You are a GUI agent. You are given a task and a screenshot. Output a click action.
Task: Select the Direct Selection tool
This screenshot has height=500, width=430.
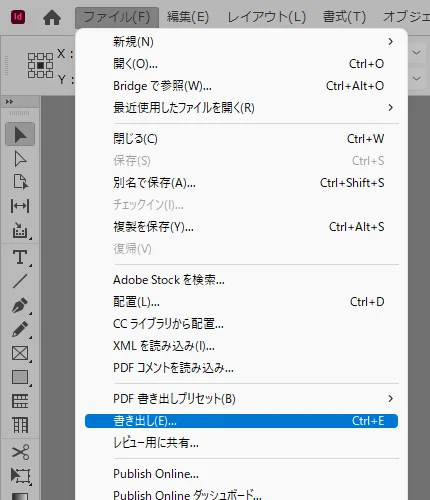click(20, 158)
